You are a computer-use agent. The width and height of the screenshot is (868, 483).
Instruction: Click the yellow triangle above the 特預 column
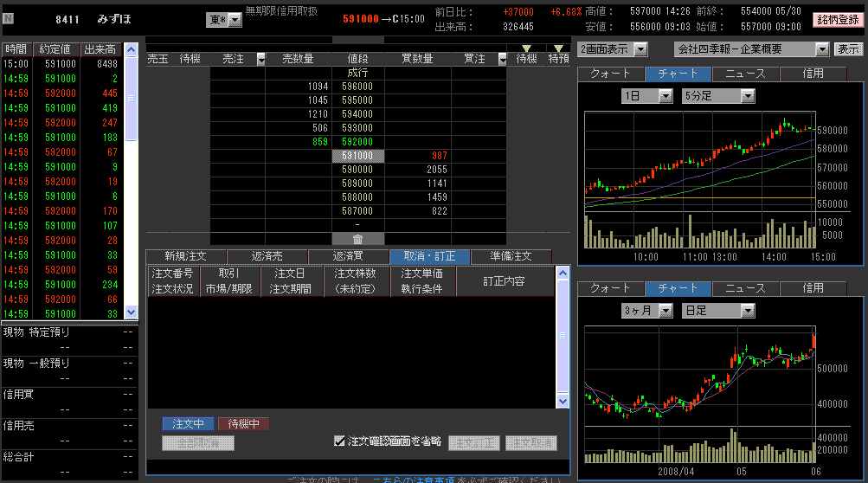tap(558, 48)
